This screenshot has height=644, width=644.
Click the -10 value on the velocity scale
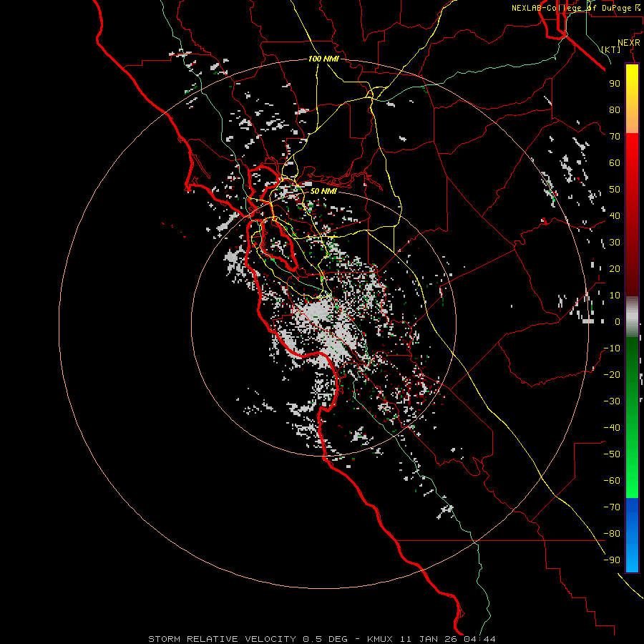pyautogui.click(x=612, y=348)
